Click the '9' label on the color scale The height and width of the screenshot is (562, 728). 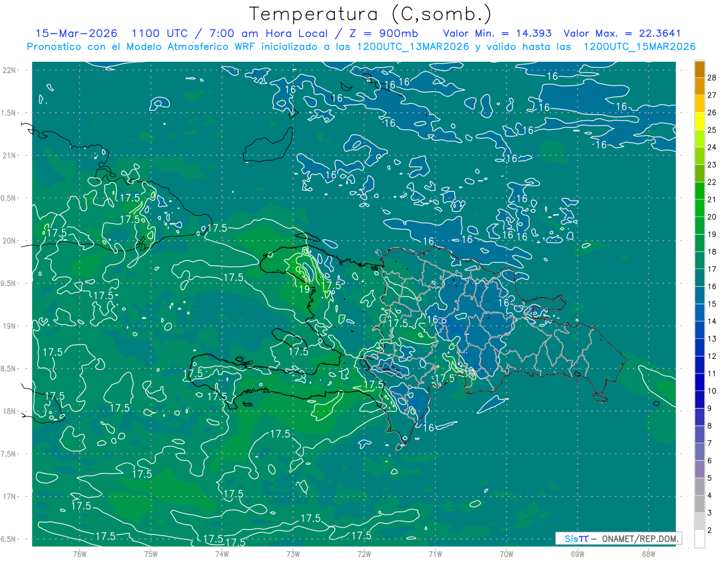[x=710, y=409]
